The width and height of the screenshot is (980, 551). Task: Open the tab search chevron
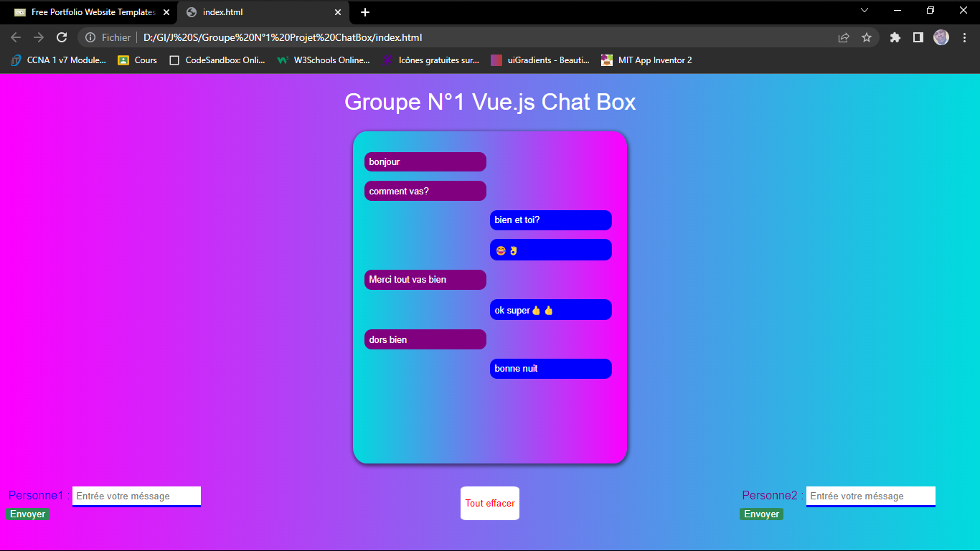[x=864, y=10]
